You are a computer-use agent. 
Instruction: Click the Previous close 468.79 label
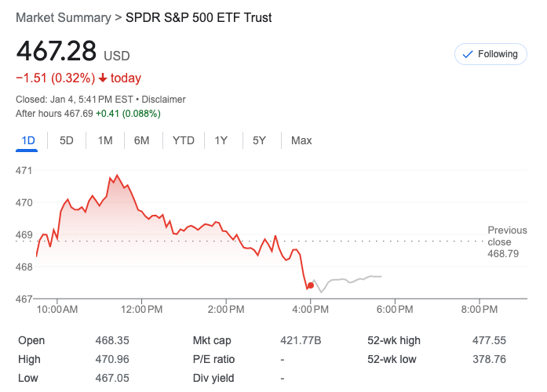point(507,241)
